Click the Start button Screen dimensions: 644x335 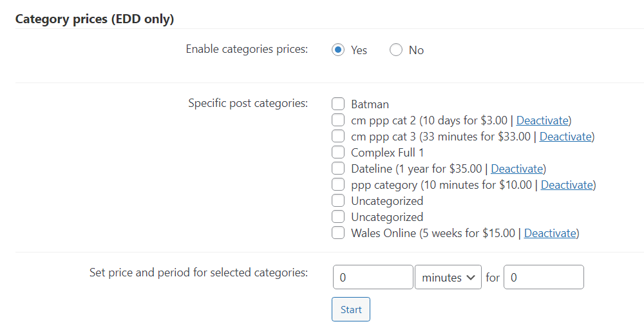[x=351, y=309]
